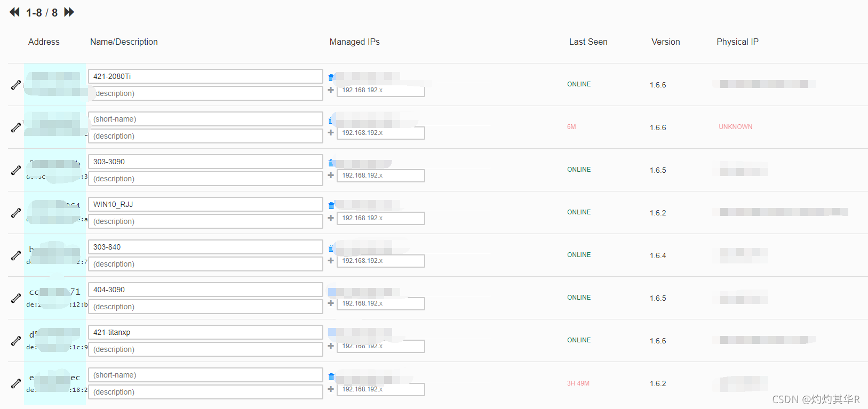This screenshot has width=868, height=409.
Task: Click description field under WIN10_RJJ
Action: [205, 221]
